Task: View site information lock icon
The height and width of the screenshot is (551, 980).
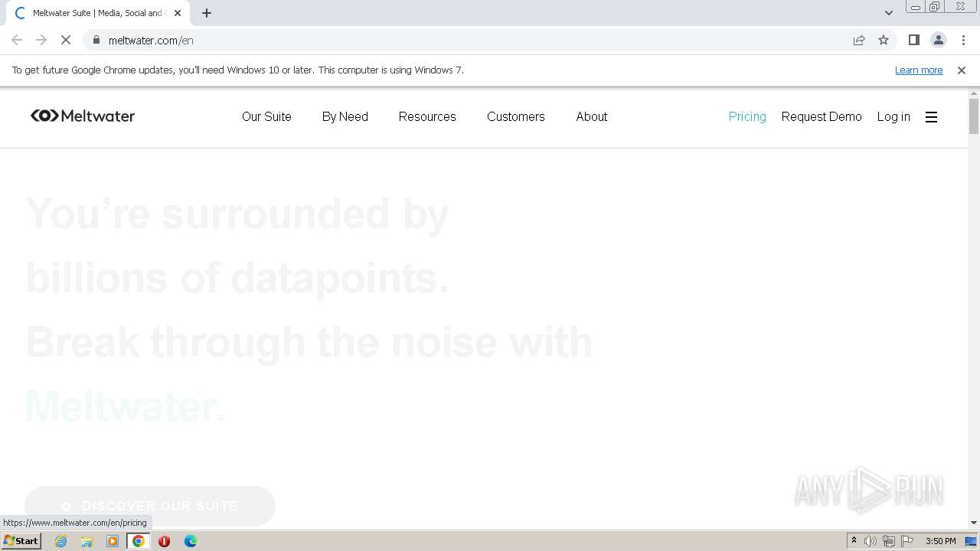Action: click(96, 41)
